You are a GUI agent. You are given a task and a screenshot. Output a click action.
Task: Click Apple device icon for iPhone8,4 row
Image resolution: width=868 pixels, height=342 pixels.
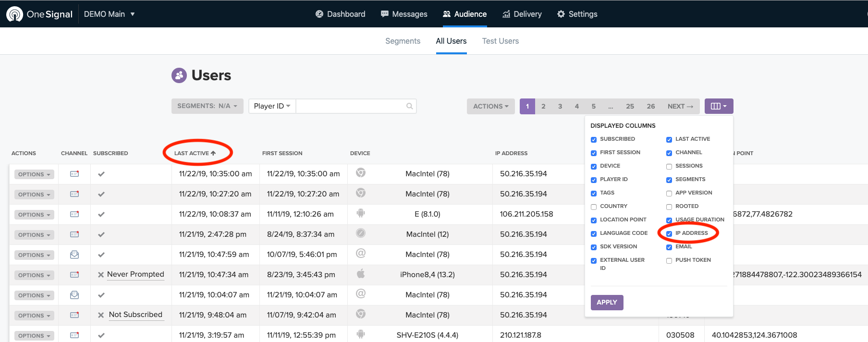pos(361,274)
